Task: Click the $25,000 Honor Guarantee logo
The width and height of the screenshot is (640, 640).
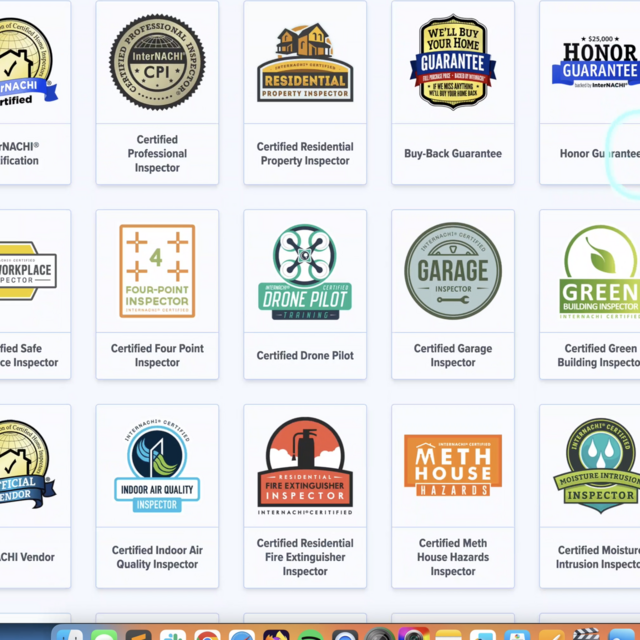Action: (598, 62)
